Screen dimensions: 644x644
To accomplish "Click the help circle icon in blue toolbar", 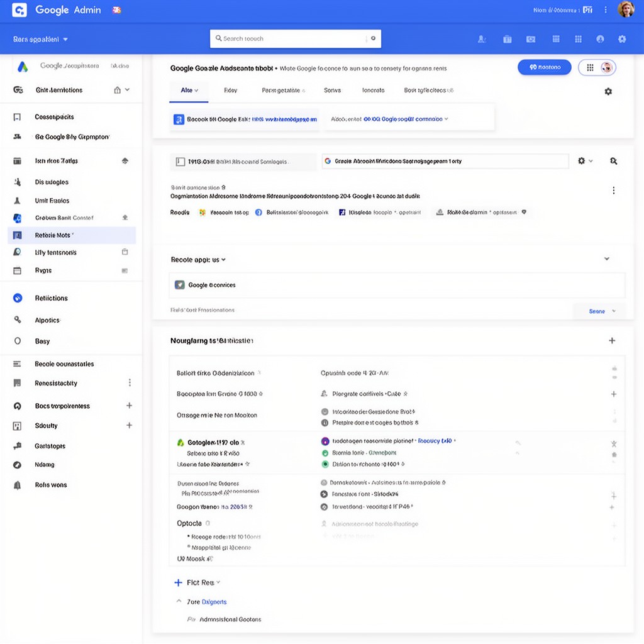I will click(x=600, y=39).
